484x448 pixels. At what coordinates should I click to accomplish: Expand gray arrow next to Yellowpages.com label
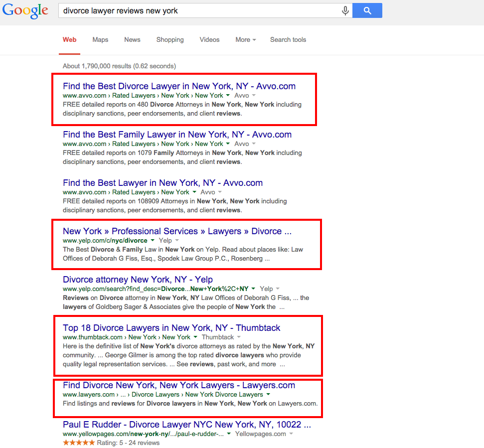[x=291, y=434]
